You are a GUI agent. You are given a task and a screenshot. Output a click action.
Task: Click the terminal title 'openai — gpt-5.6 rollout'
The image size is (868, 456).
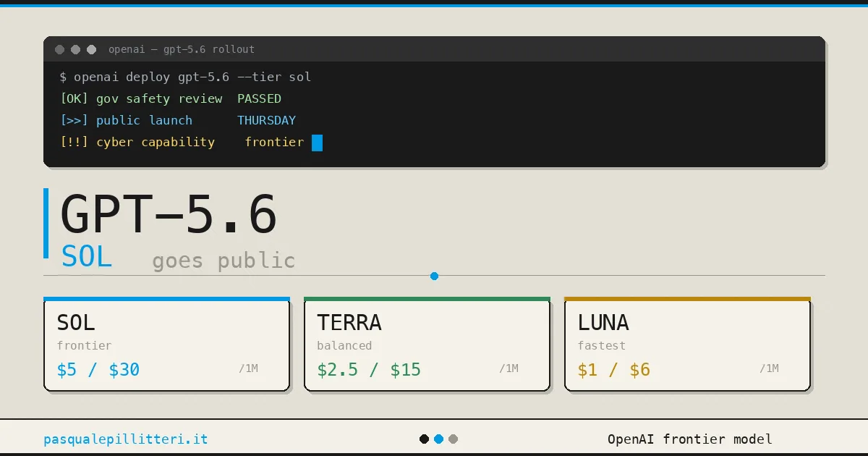pyautogui.click(x=182, y=49)
